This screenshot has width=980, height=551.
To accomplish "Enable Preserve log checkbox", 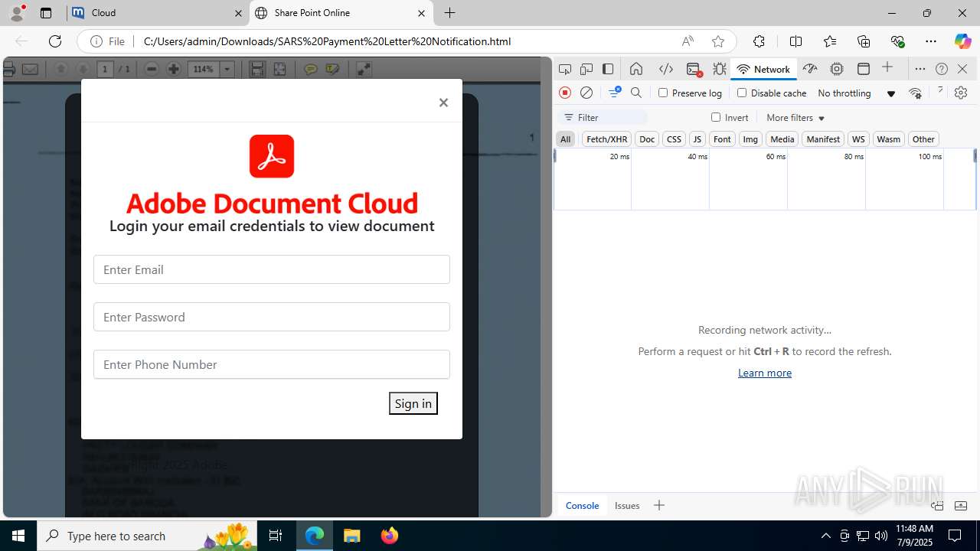I will [x=663, y=93].
